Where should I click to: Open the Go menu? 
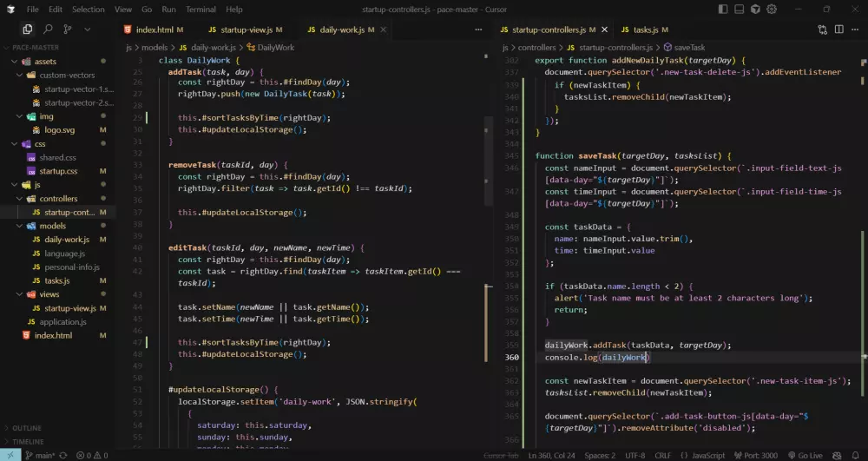click(x=147, y=10)
